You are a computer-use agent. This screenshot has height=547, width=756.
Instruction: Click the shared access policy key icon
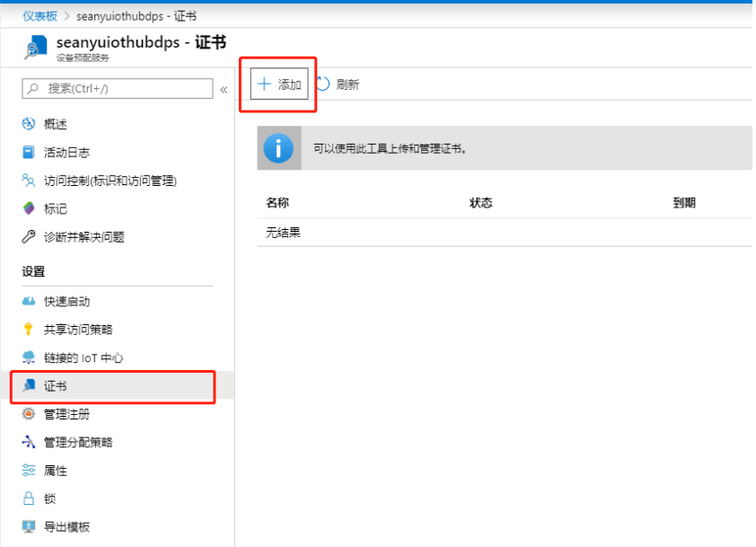pos(29,329)
